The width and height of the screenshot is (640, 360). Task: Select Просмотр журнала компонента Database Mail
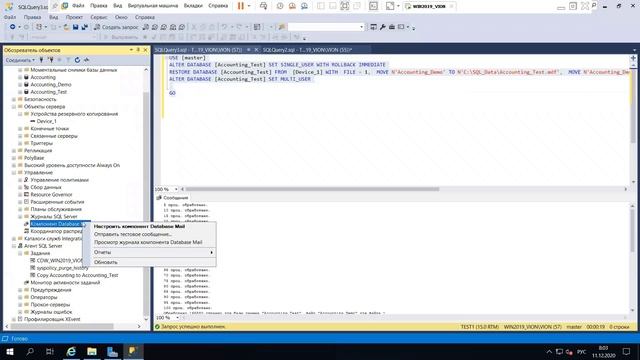click(x=149, y=242)
